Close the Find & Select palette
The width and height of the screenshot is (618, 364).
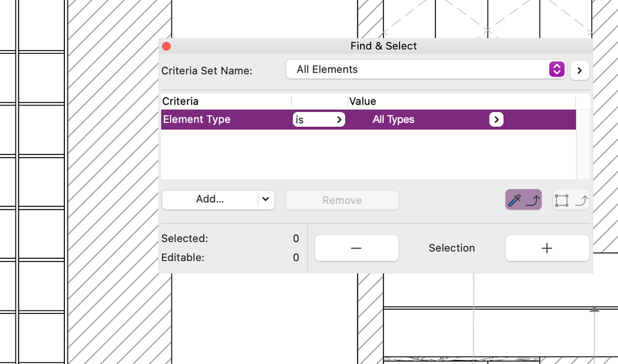(166, 46)
